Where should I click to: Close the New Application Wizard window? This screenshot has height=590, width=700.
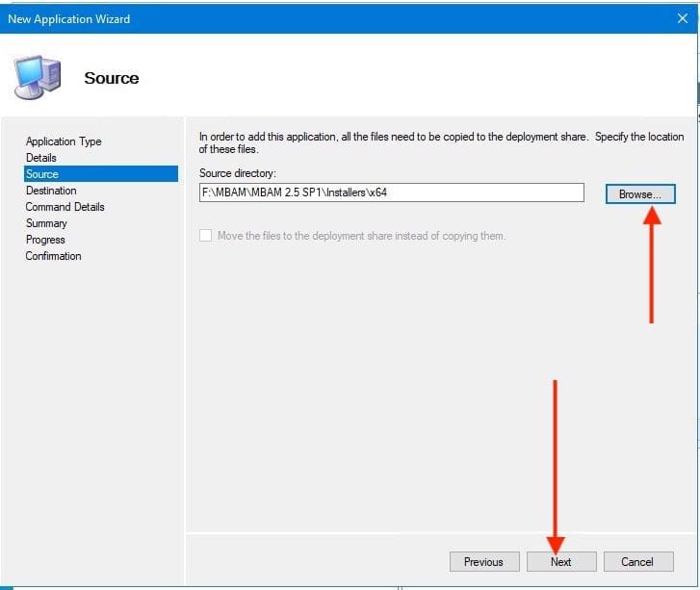tap(682, 18)
